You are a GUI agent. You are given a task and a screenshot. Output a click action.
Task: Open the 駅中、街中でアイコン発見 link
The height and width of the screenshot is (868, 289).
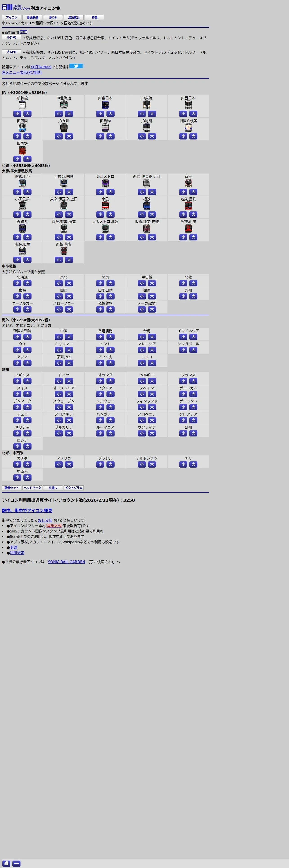27,510
